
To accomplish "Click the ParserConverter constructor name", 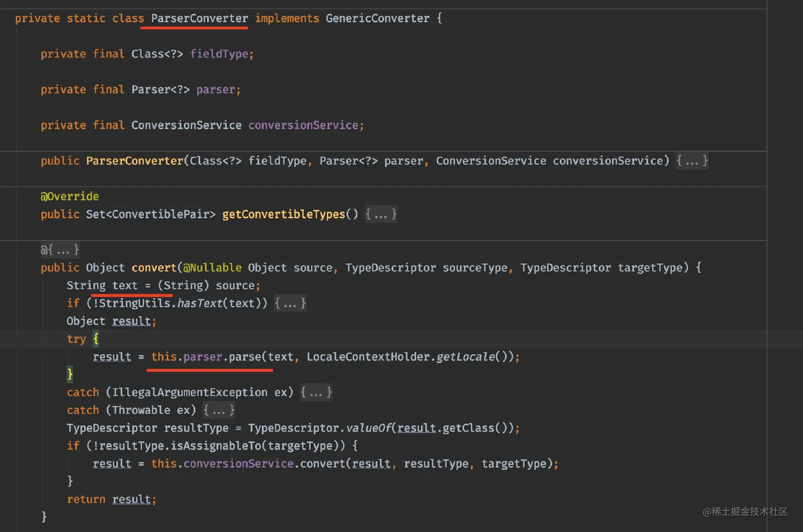I will [134, 161].
